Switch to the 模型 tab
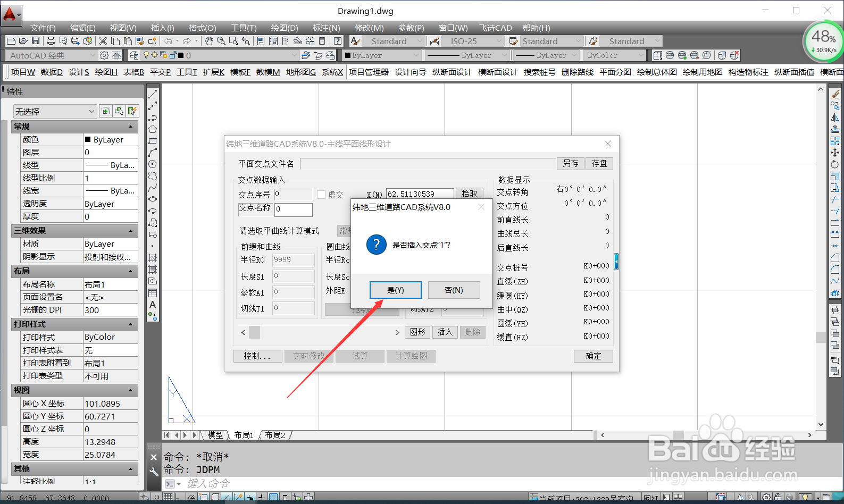844x504 pixels. coord(215,435)
